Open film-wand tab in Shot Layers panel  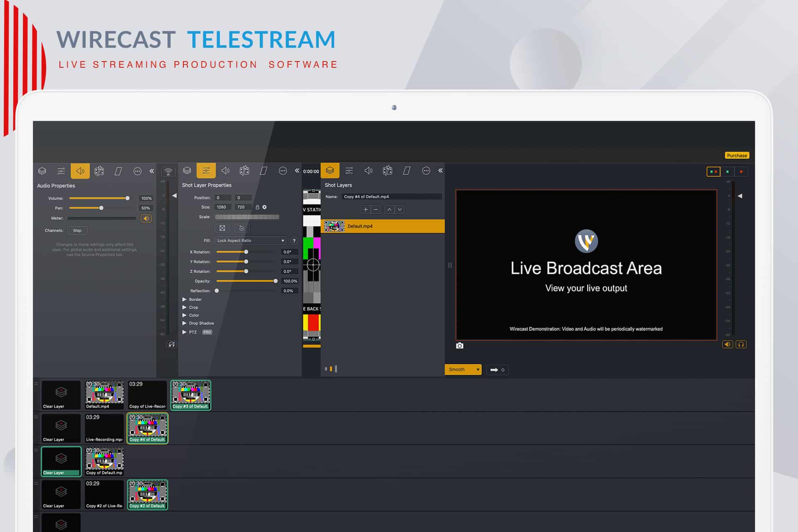(387, 170)
